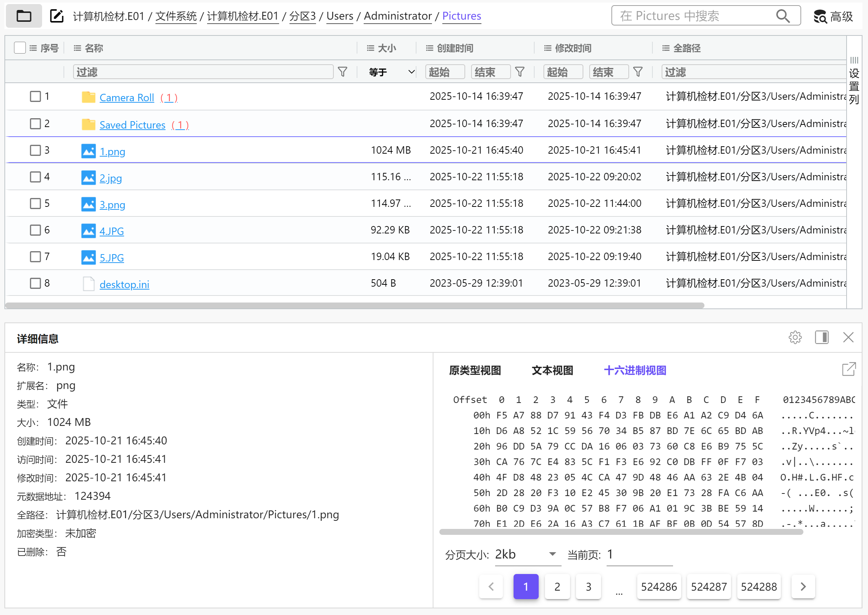Go to next hex page arrow

point(803,587)
